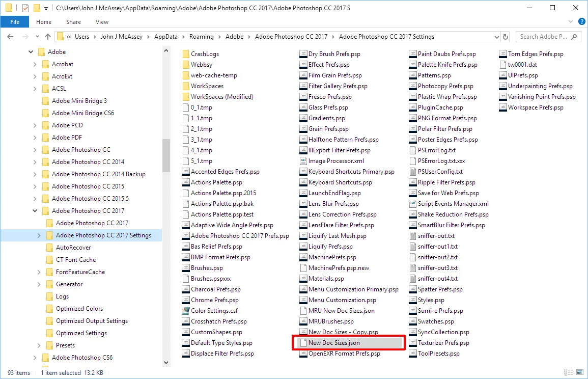The height and width of the screenshot is (379, 588).
Task: Select Adobe Photoshop CC 2017 Prefs.psp
Action: (240, 236)
